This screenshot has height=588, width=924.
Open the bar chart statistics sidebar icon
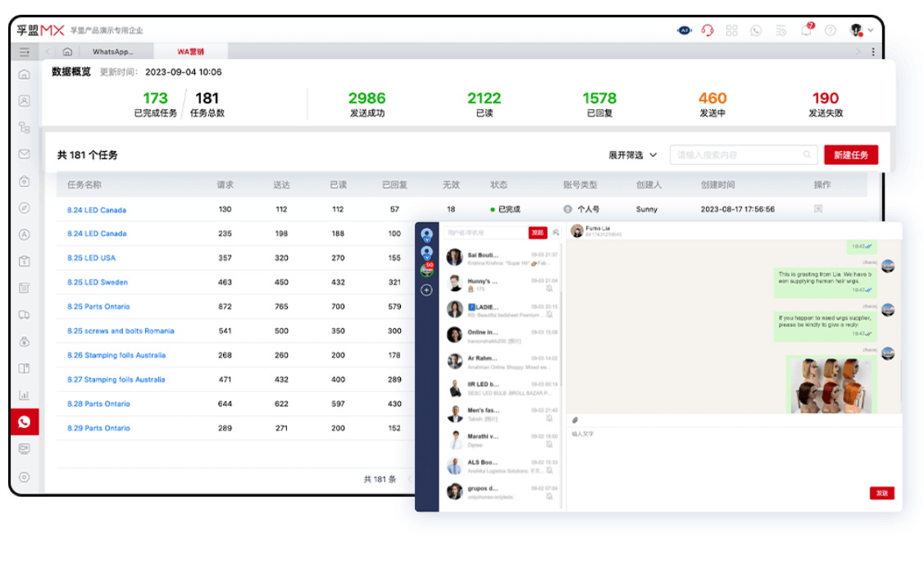(x=24, y=394)
